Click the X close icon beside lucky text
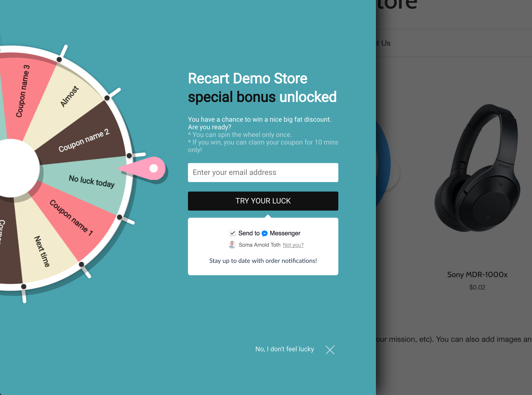 coord(330,350)
